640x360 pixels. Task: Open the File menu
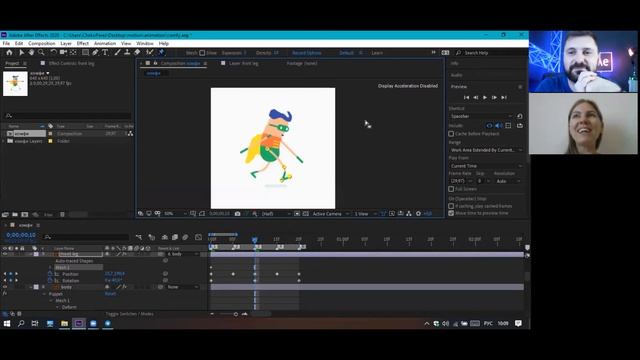(x=6, y=43)
